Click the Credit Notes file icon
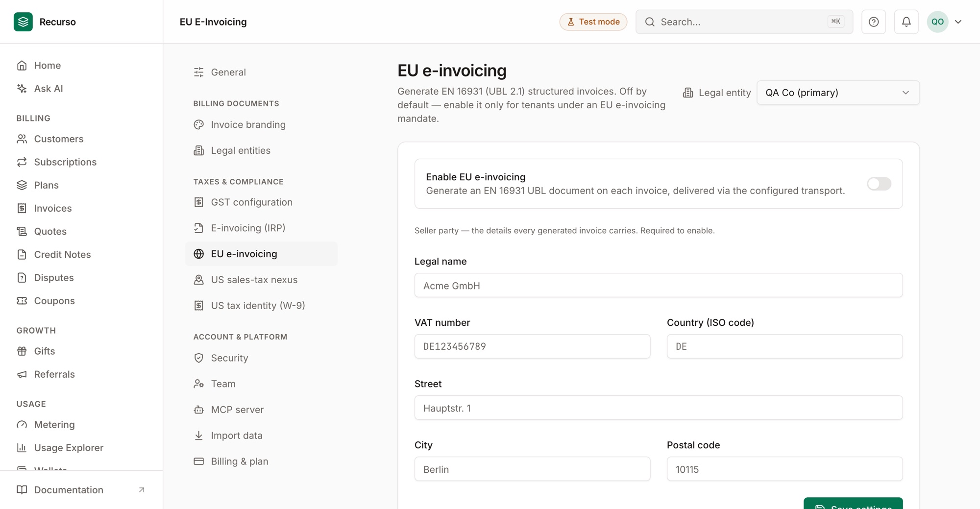This screenshot has width=980, height=509. [x=22, y=255]
